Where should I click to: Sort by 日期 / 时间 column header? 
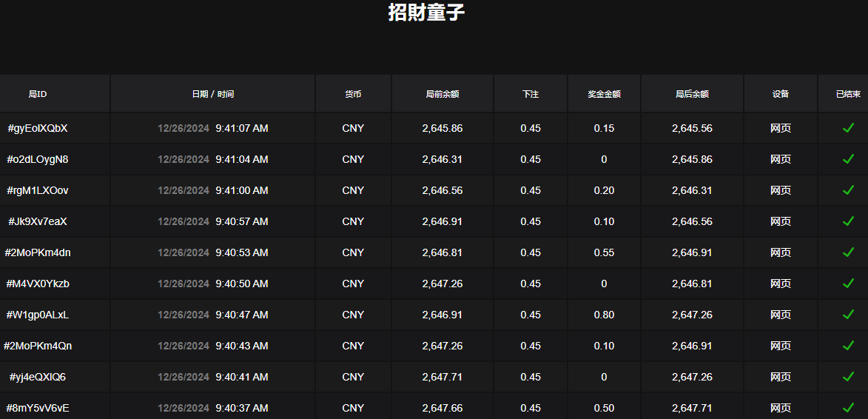pyautogui.click(x=212, y=94)
